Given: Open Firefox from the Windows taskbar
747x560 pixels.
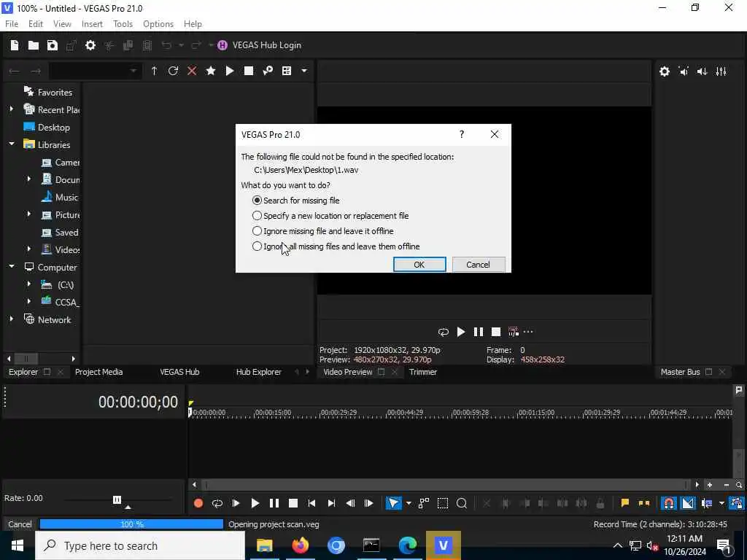Looking at the screenshot, I should tap(301, 545).
